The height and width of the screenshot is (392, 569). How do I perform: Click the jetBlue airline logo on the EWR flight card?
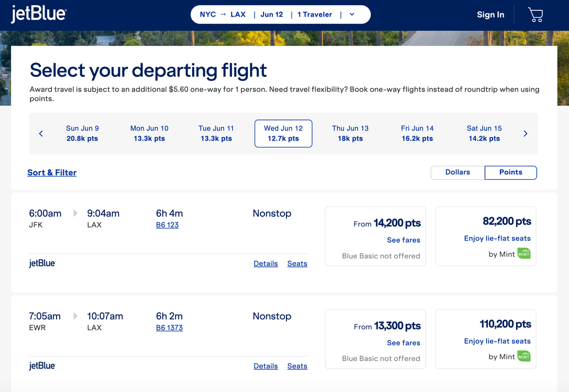point(42,365)
